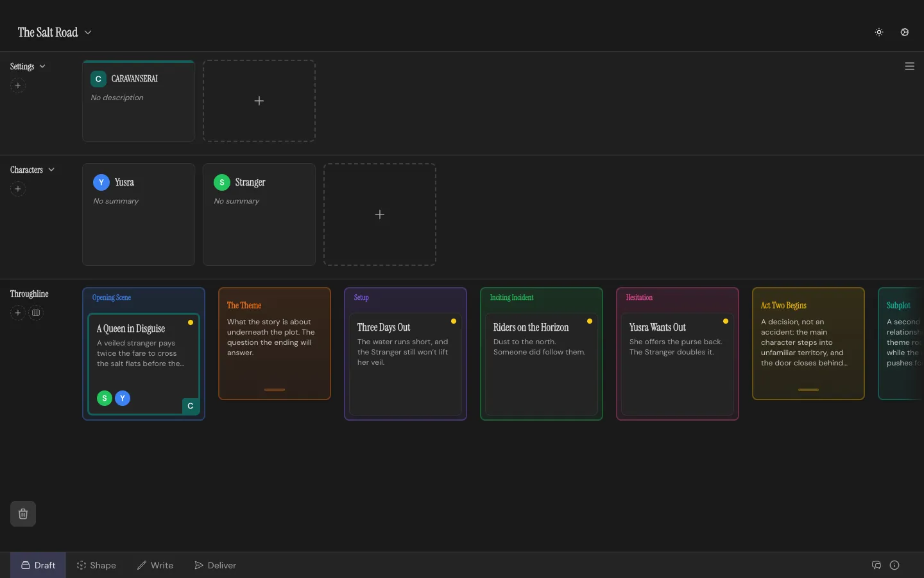This screenshot has height=578, width=924.
Task: Click yellow status dot on A Queen in Disguise
Action: [x=191, y=322]
